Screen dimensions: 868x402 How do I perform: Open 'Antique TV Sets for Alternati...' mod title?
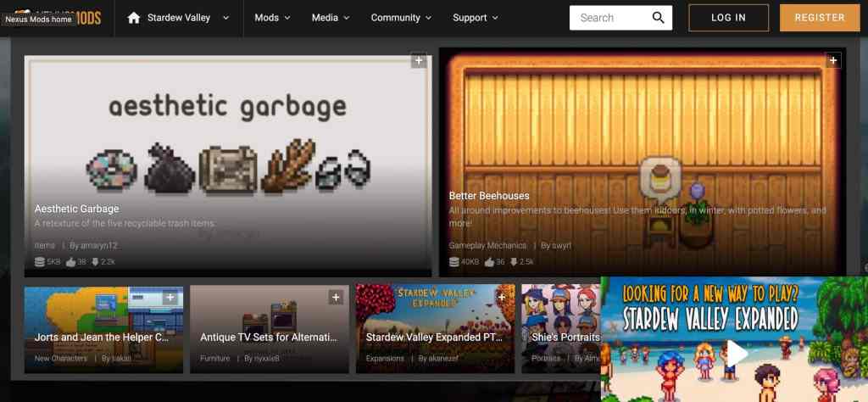pyautogui.click(x=269, y=337)
